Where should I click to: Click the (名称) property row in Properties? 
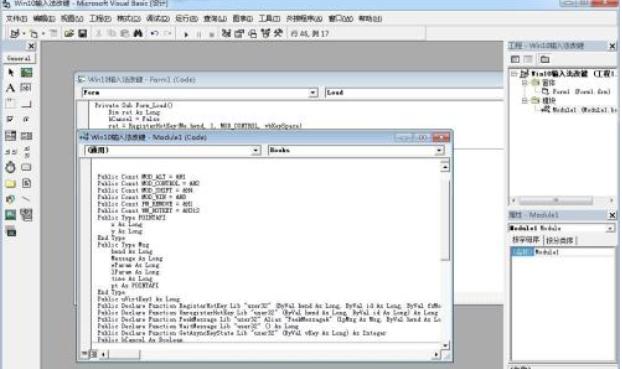click(562, 252)
